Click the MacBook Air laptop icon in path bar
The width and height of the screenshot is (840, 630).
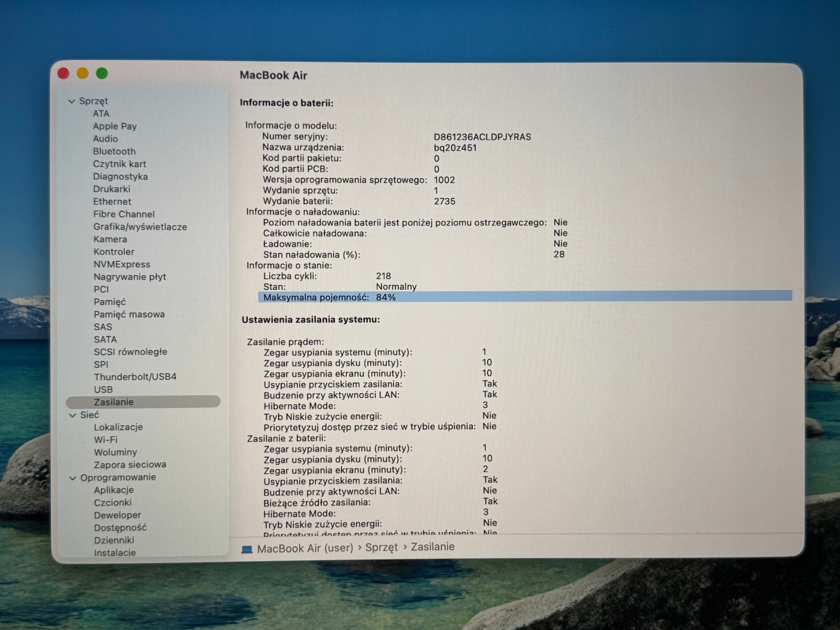point(247,549)
